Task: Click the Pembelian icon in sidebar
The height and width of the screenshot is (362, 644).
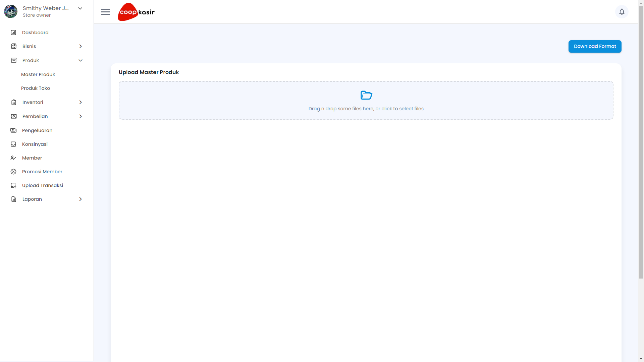Action: [x=13, y=116]
